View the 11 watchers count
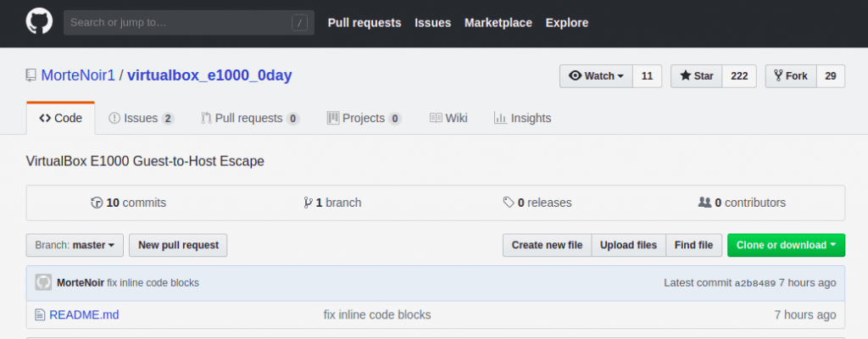Viewport: 868px width, 339px height. point(647,76)
